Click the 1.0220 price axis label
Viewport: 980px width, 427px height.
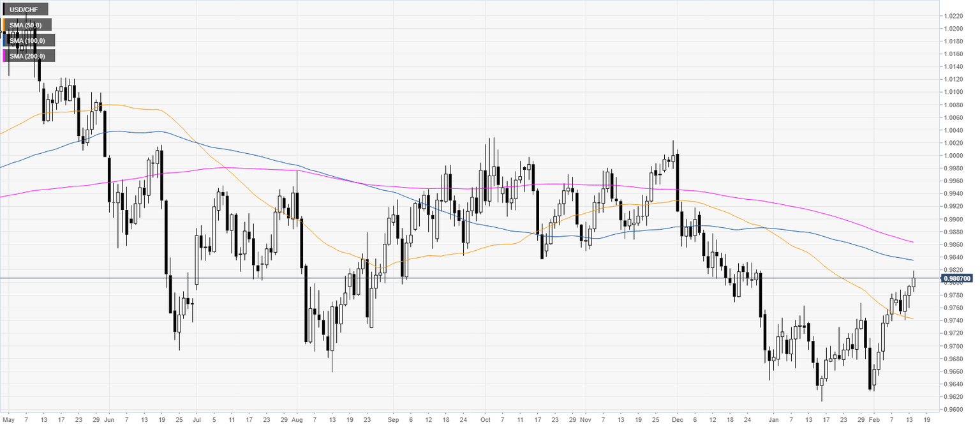[x=955, y=16]
